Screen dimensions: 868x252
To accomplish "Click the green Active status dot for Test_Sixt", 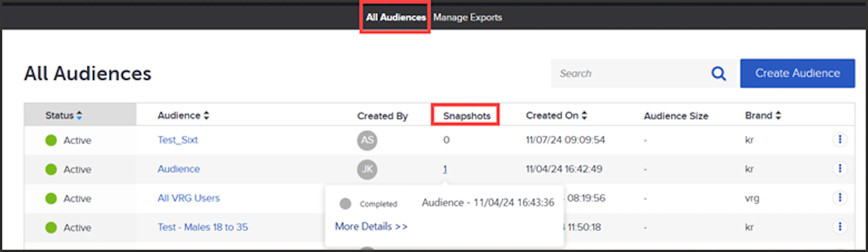I will (51, 140).
